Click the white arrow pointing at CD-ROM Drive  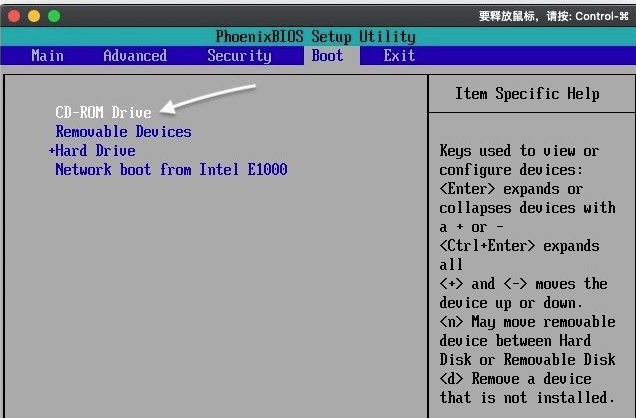click(x=208, y=98)
